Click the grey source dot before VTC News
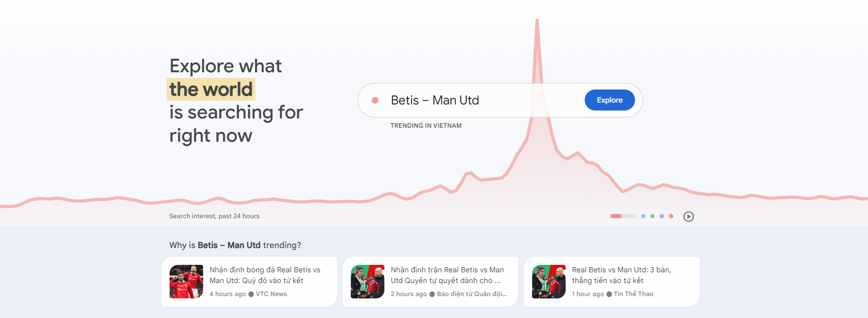Screen dimensions: 868x318 tap(251, 294)
